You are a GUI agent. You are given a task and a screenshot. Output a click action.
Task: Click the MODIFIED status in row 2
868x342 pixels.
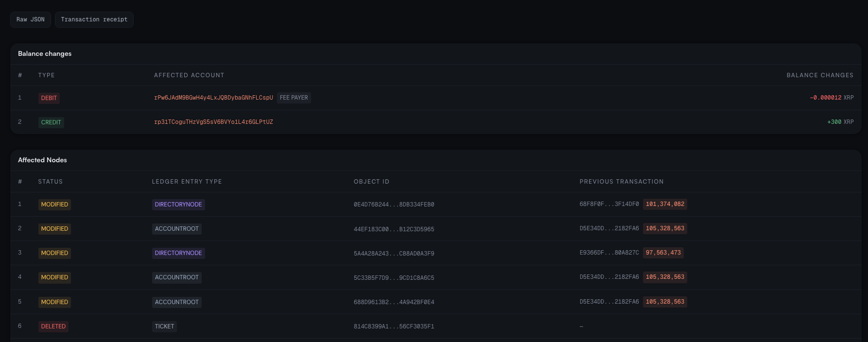coord(54,229)
